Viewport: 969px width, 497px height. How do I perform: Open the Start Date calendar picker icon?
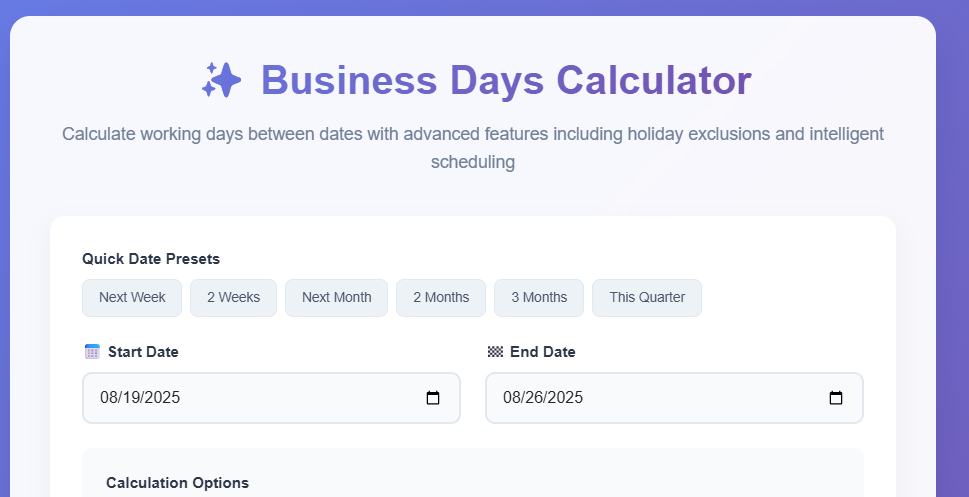(433, 398)
